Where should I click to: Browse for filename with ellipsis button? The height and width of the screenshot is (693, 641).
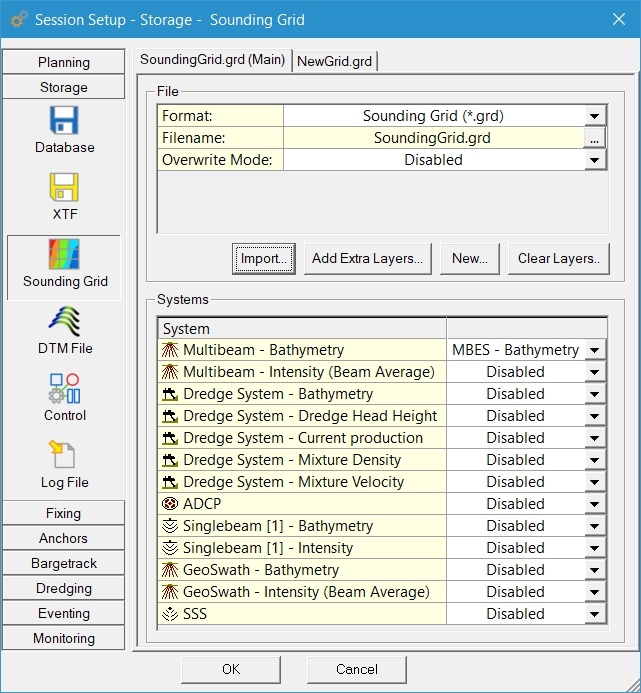click(x=595, y=139)
